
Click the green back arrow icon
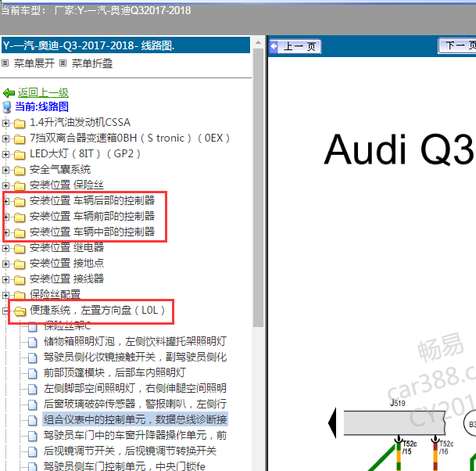pyautogui.click(x=9, y=92)
